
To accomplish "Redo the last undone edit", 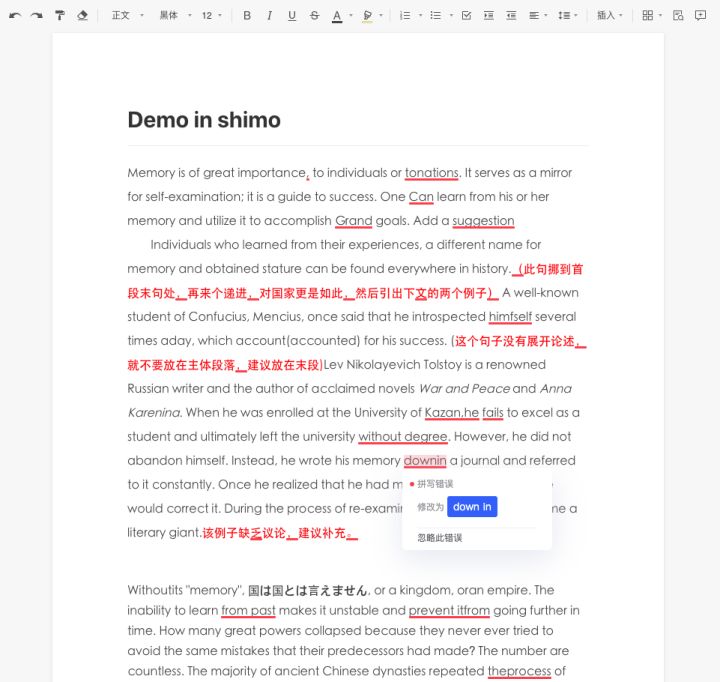I will (x=37, y=16).
